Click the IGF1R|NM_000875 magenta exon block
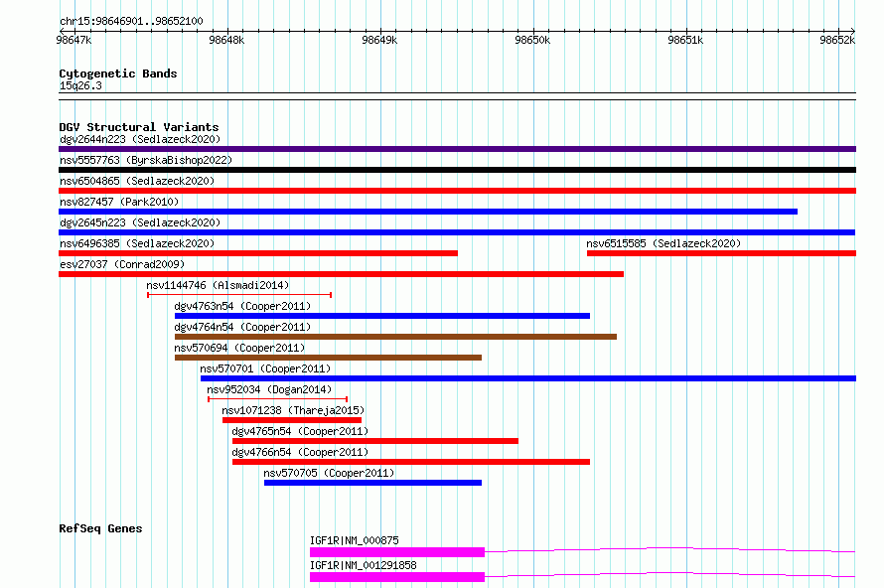 [397, 552]
